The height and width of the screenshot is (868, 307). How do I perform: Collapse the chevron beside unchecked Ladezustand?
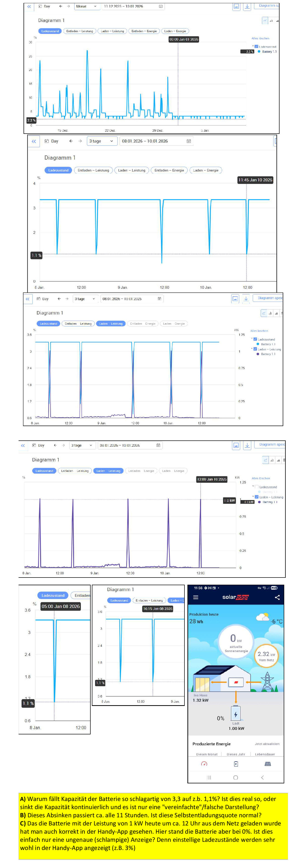pos(253,486)
